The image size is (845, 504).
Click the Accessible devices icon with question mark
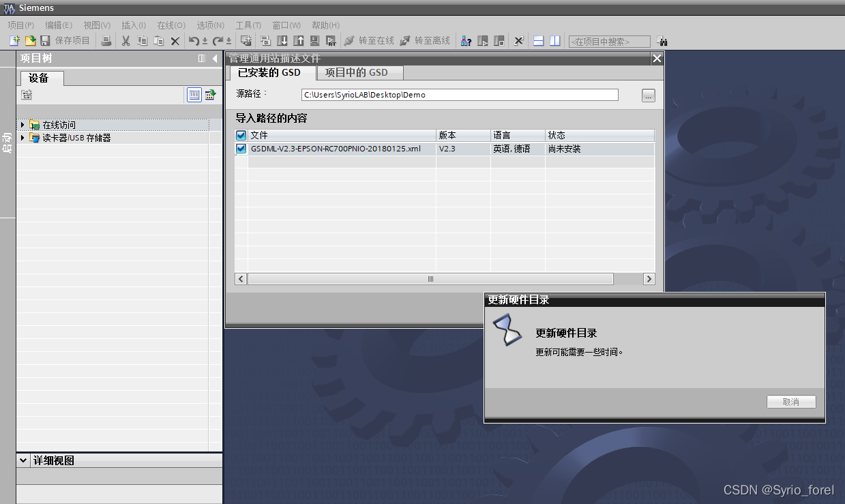(466, 41)
